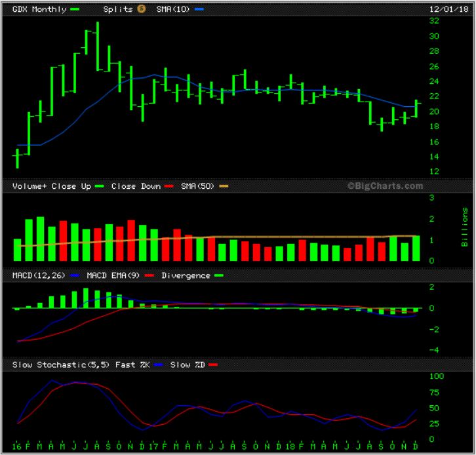Click the SMA(50) label
Viewport: 476px width, 455px height.
pyautogui.click(x=197, y=186)
